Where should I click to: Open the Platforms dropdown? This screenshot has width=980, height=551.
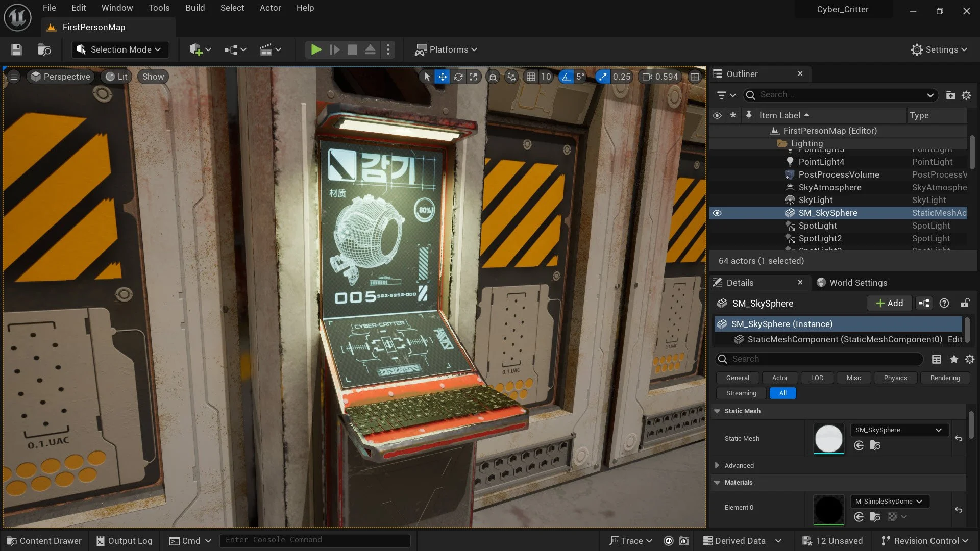[446, 49]
